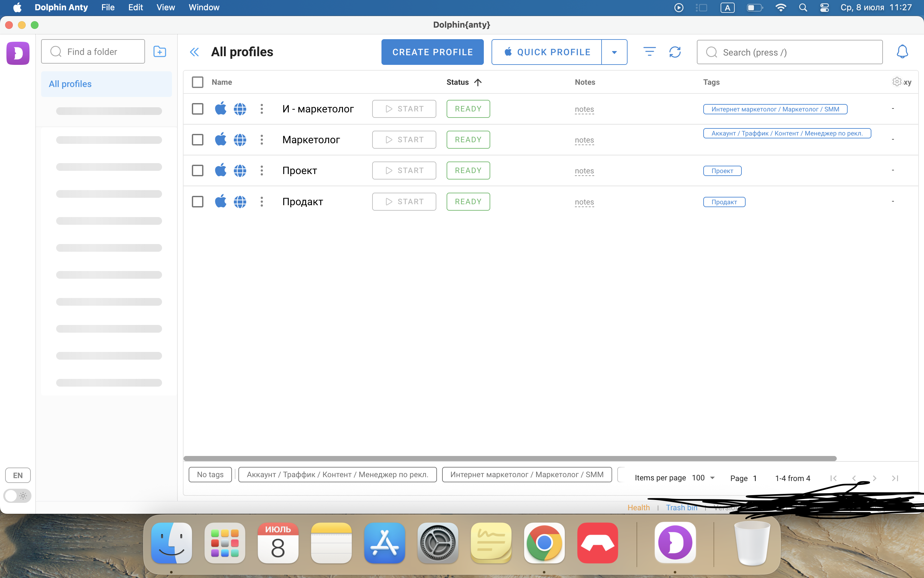
Task: Open three-dot menu for И - маркетолог
Action: 261,109
